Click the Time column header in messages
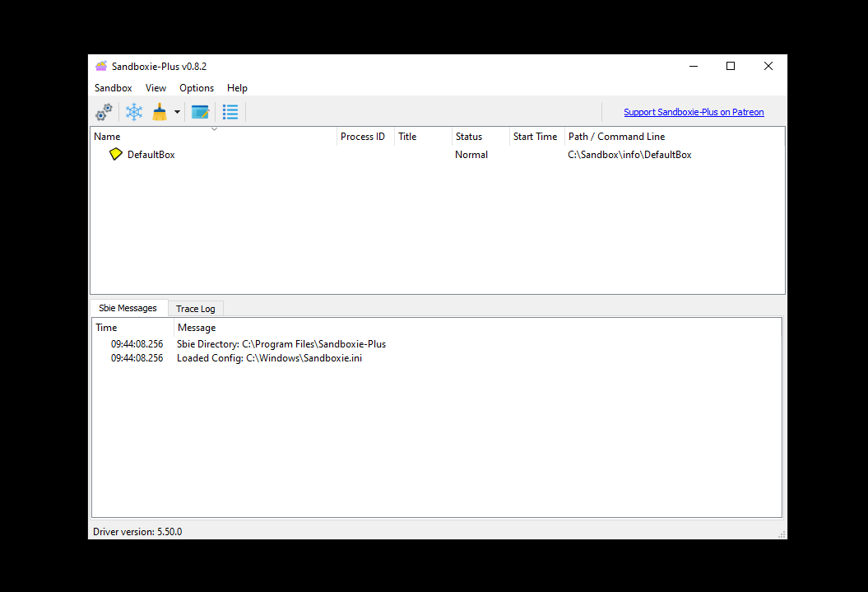The image size is (868, 592). pyautogui.click(x=132, y=328)
